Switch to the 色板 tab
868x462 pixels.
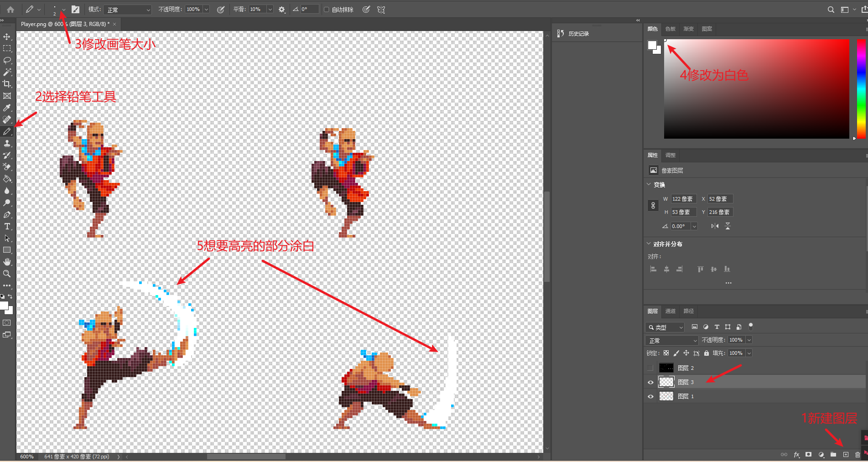pos(670,29)
